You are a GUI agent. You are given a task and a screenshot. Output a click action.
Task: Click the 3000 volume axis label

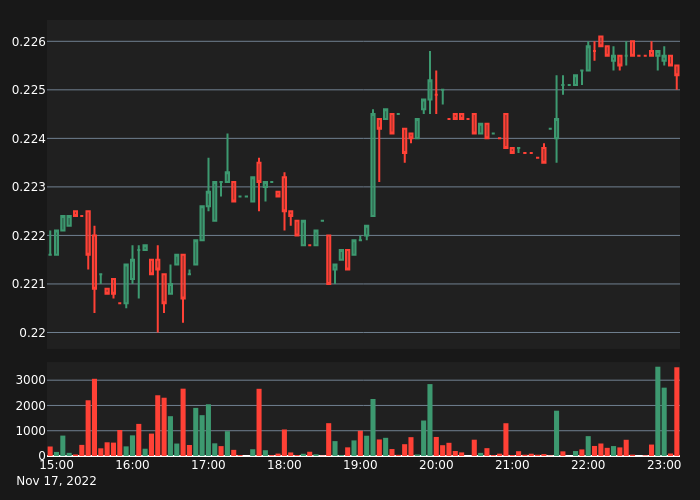(x=31, y=380)
